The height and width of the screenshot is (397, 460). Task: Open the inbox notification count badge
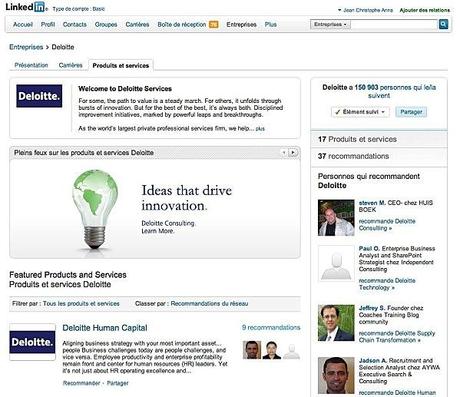click(x=214, y=24)
